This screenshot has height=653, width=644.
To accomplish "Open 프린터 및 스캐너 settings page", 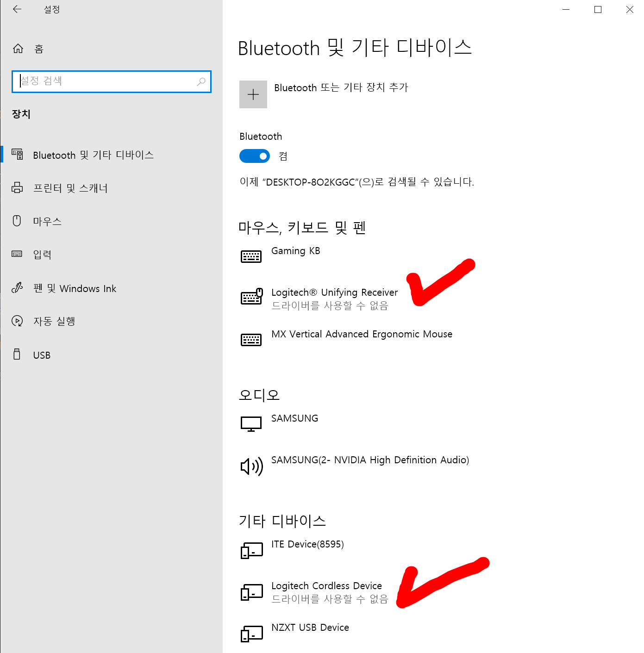I will [x=111, y=188].
